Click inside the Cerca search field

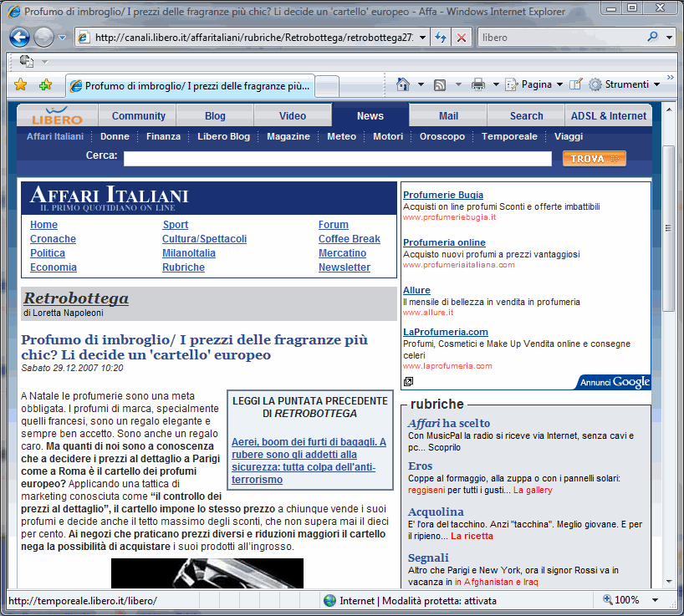point(334,157)
